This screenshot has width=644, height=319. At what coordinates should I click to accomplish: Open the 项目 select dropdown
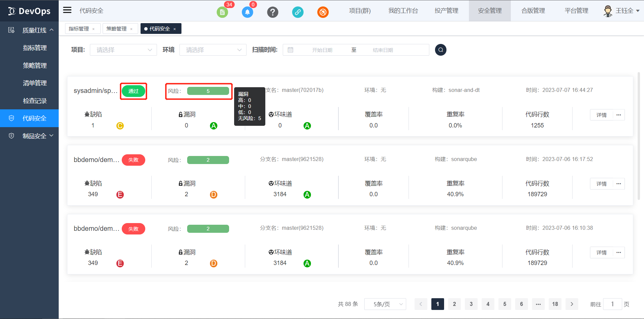coord(123,50)
